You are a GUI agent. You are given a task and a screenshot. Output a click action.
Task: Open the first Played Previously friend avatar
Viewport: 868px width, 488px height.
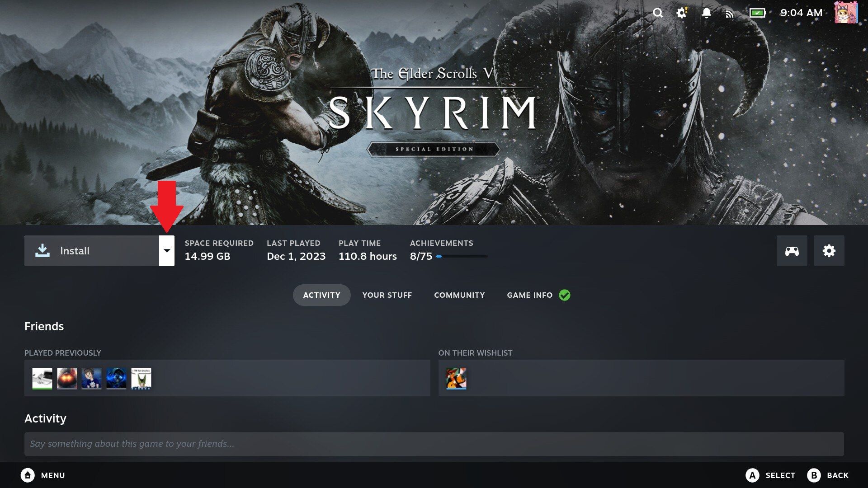(42, 378)
